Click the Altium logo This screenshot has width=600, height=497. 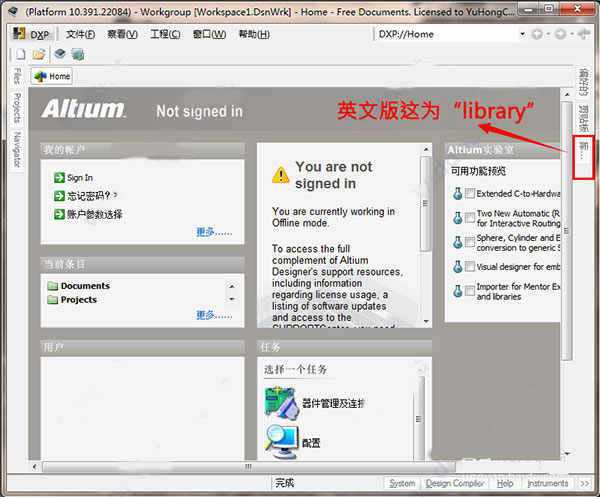click(x=83, y=109)
